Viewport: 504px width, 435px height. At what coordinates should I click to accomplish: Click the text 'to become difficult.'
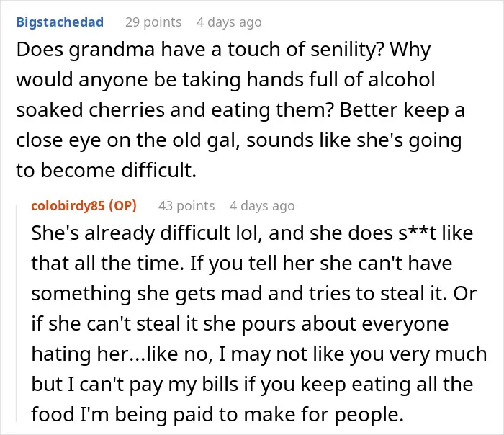point(107,171)
